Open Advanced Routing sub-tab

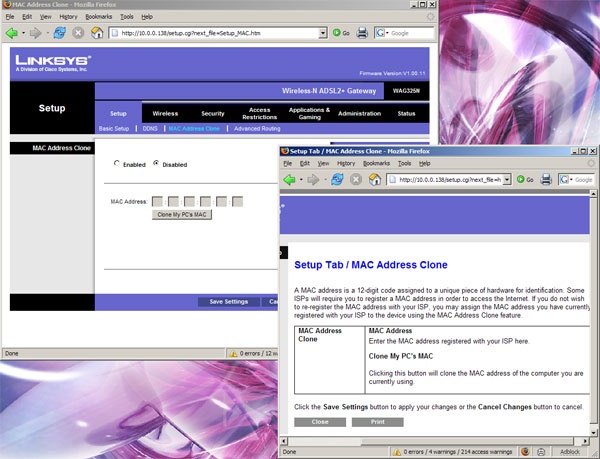257,129
